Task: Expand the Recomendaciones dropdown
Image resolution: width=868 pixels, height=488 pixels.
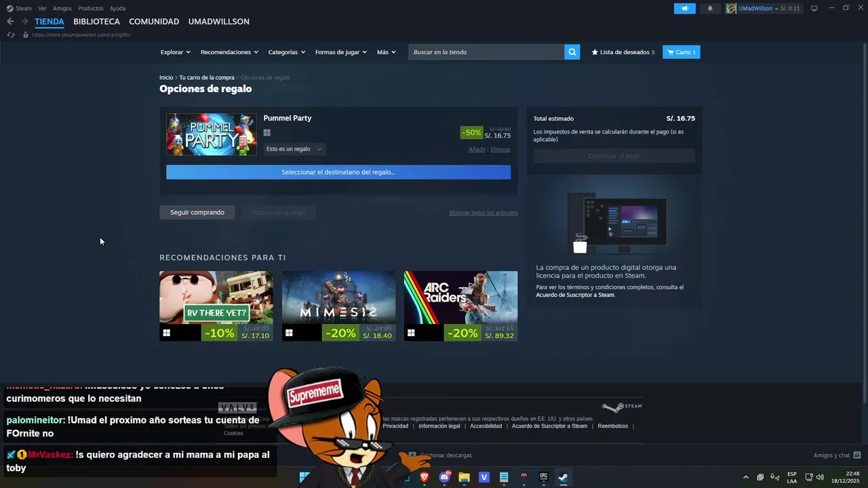Action: [x=229, y=52]
